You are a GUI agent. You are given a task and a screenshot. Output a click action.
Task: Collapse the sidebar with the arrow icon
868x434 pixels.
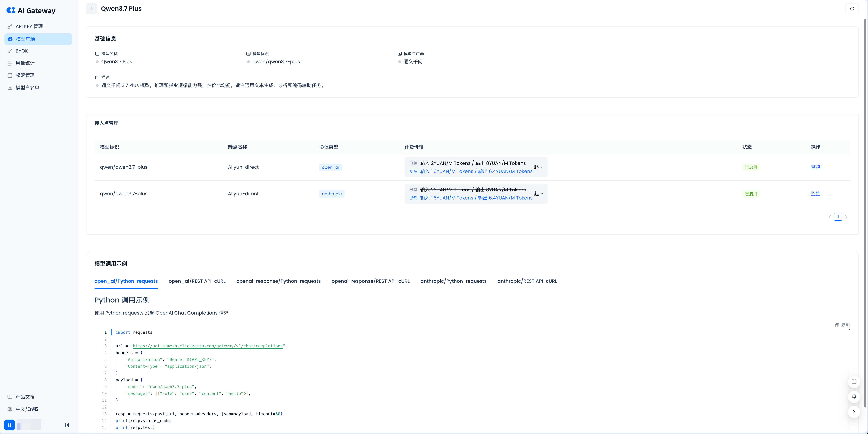click(67, 425)
